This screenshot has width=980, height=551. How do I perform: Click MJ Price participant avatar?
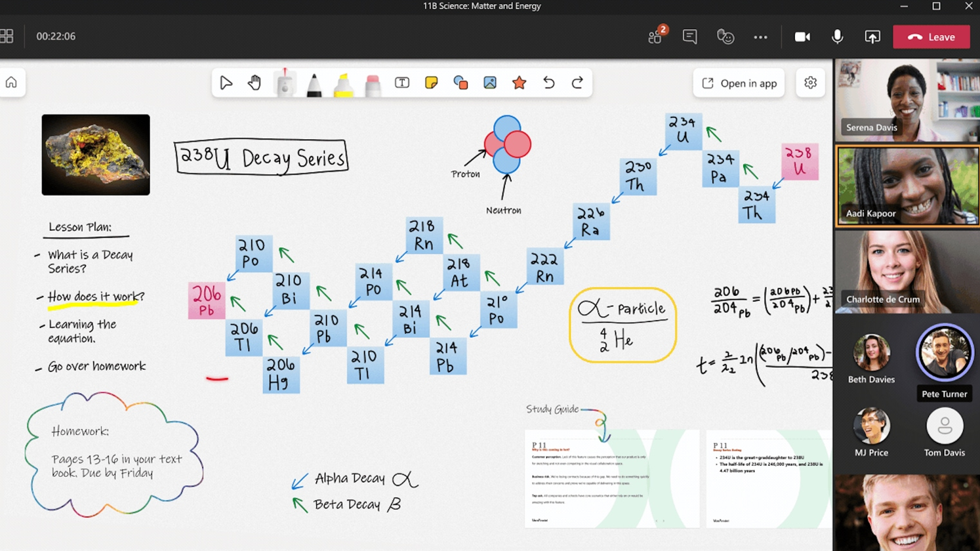[871, 426]
